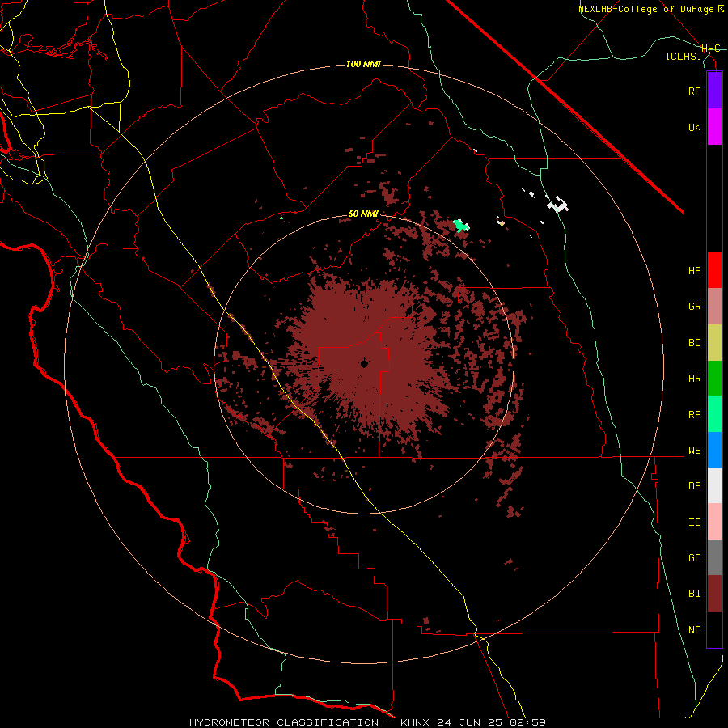Click the RA legend label
This screenshot has width=728, height=728.
[694, 415]
